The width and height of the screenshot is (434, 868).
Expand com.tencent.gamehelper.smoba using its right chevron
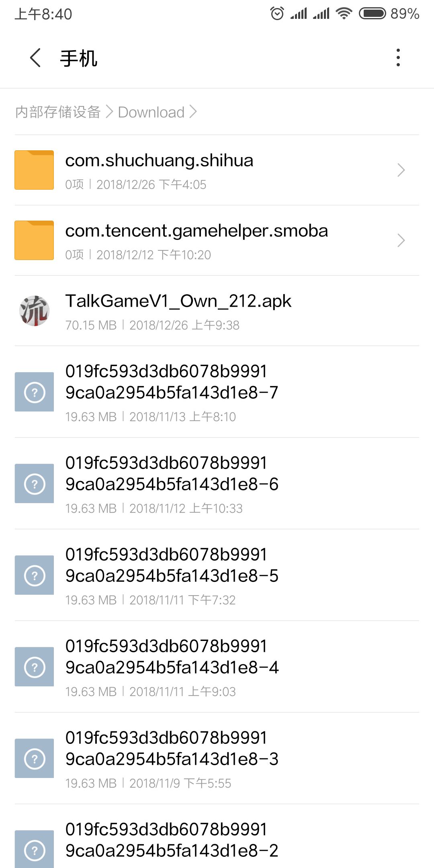point(401,240)
